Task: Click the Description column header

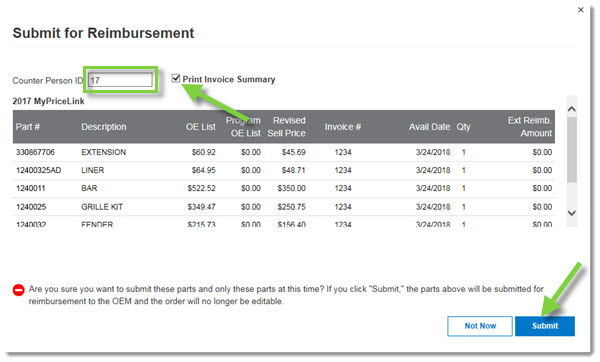Action: pos(104,127)
